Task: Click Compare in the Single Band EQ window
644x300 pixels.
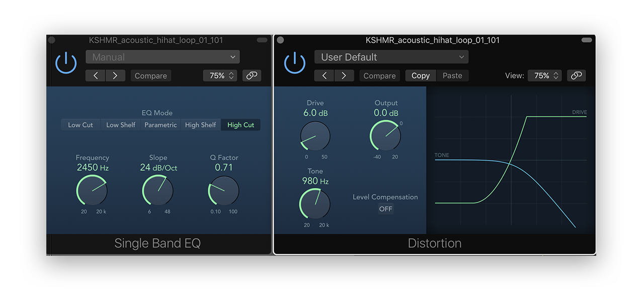Action: (x=151, y=76)
